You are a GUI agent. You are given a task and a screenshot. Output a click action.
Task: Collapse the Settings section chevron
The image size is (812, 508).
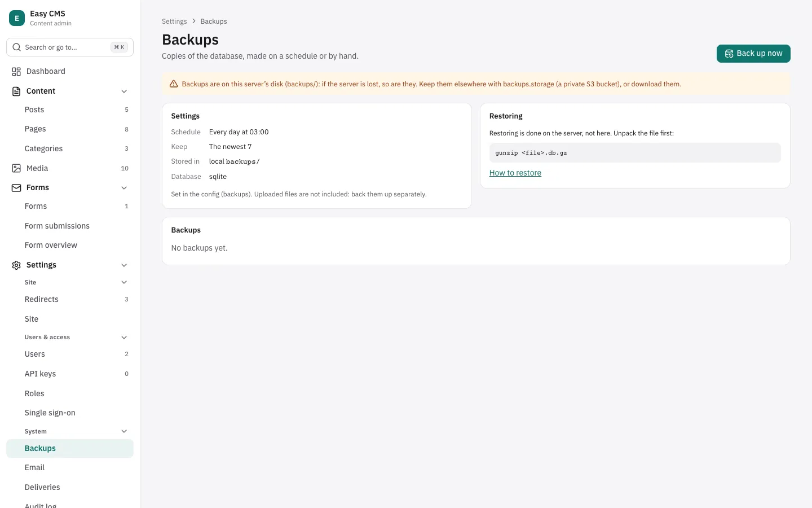(124, 265)
